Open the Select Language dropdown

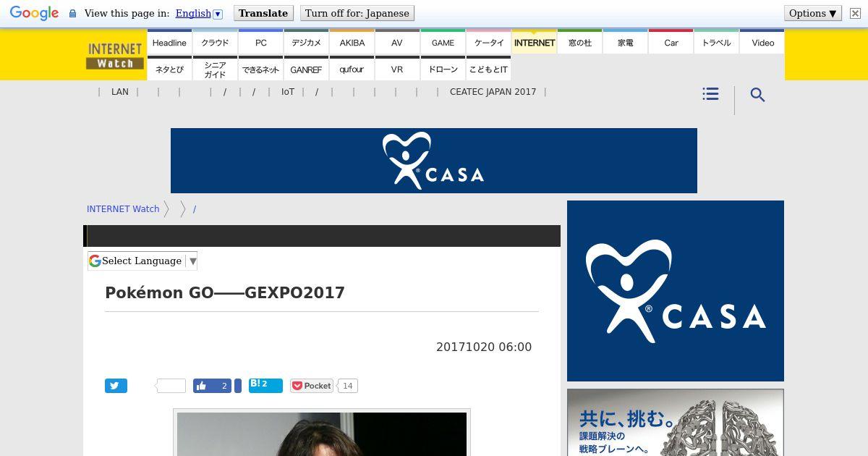click(142, 261)
